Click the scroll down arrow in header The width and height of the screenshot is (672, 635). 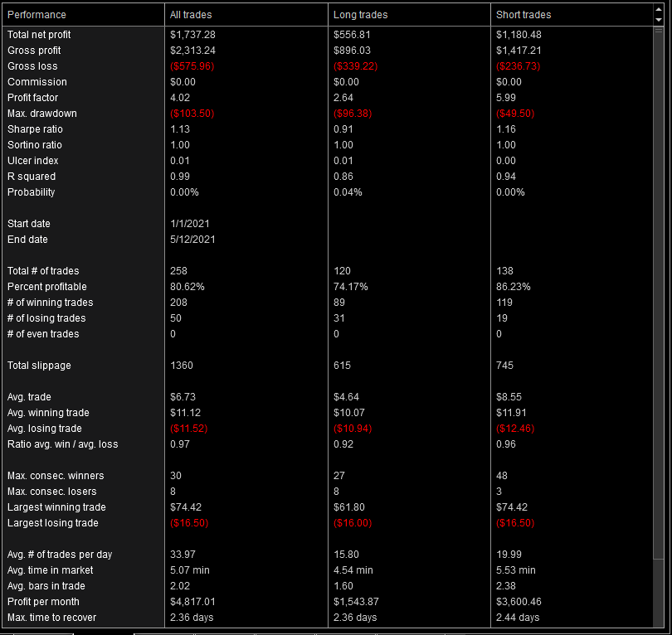[x=659, y=18]
